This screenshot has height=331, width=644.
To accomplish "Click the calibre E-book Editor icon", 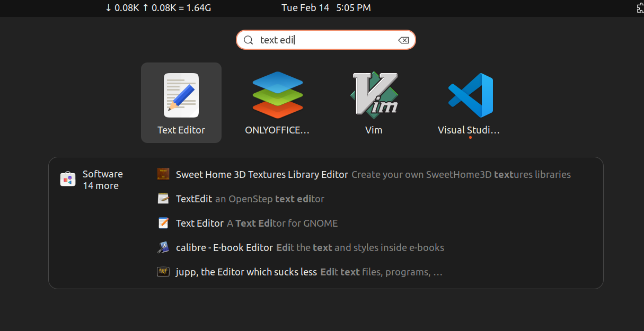I will tap(163, 247).
